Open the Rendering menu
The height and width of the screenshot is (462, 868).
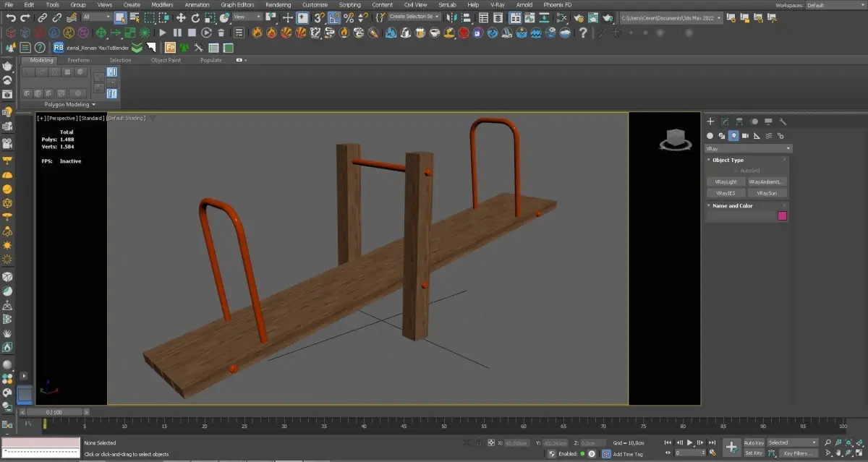[278, 5]
